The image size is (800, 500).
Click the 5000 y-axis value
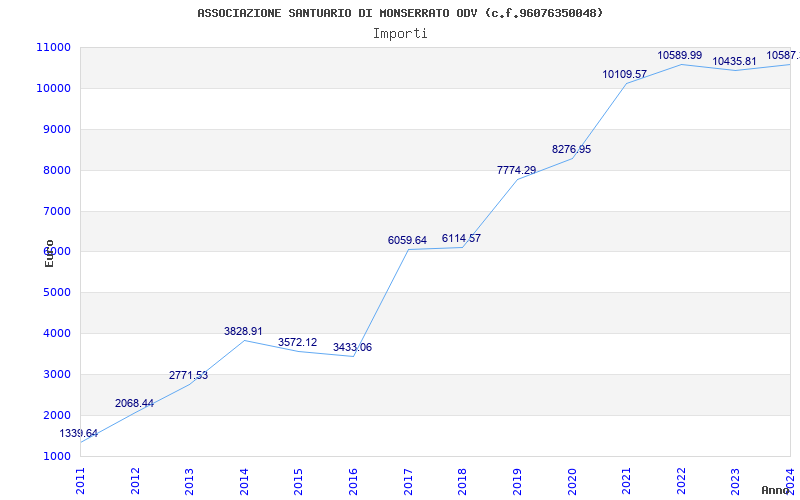(x=57, y=293)
